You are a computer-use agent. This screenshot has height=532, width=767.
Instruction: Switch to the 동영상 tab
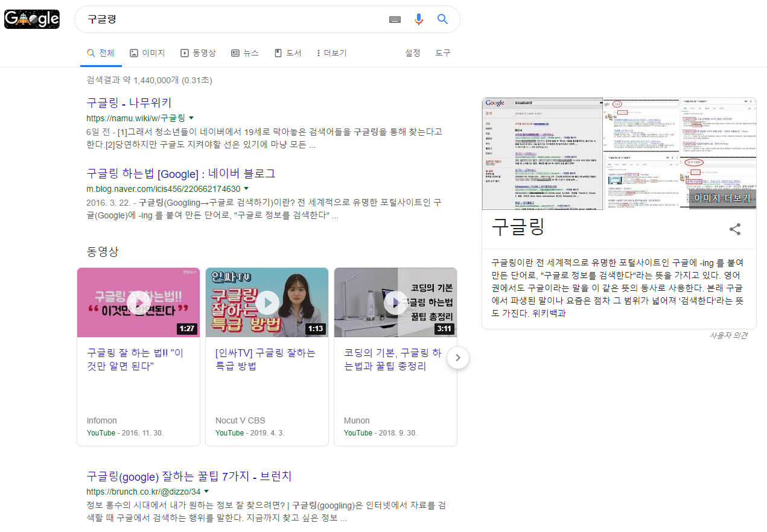(198, 53)
